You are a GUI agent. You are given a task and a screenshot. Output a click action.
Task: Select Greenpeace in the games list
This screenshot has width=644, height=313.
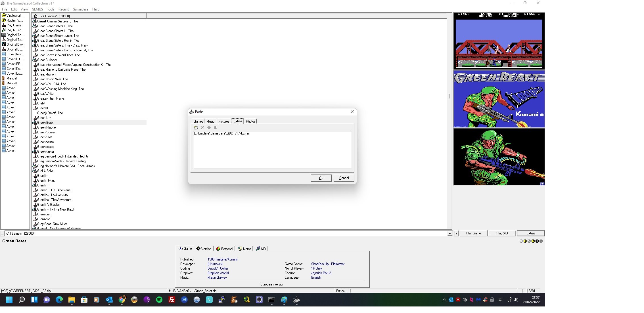45,147
